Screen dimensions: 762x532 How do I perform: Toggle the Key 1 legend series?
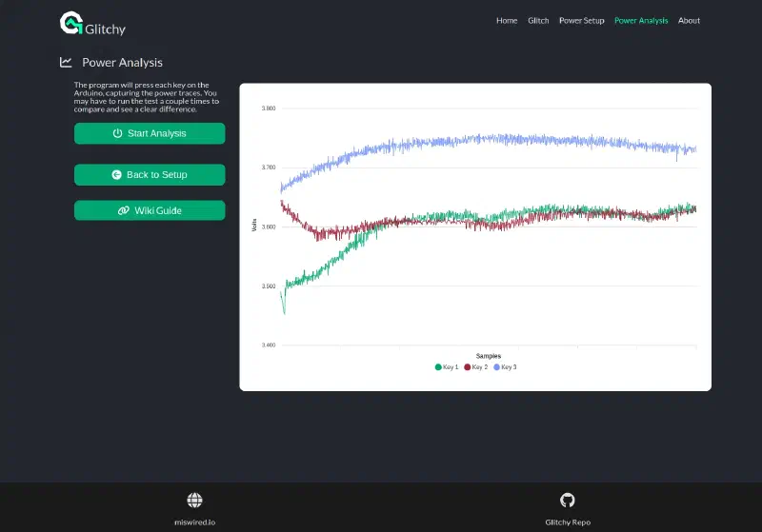(x=447, y=367)
